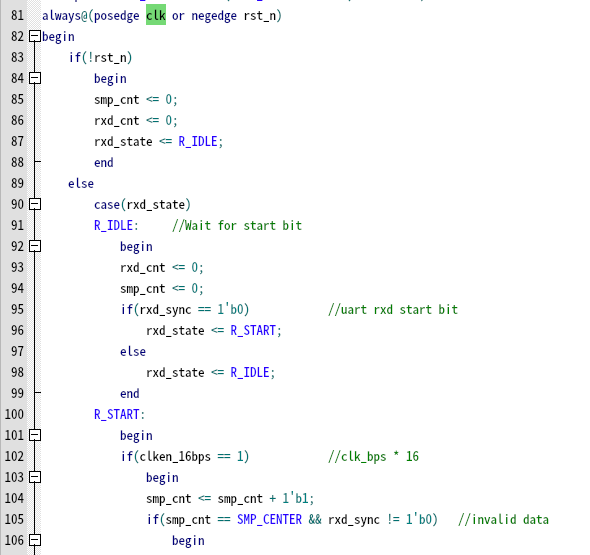This screenshot has height=555, width=590.
Task: Click 'R_START;' on line 96
Action: point(256,331)
